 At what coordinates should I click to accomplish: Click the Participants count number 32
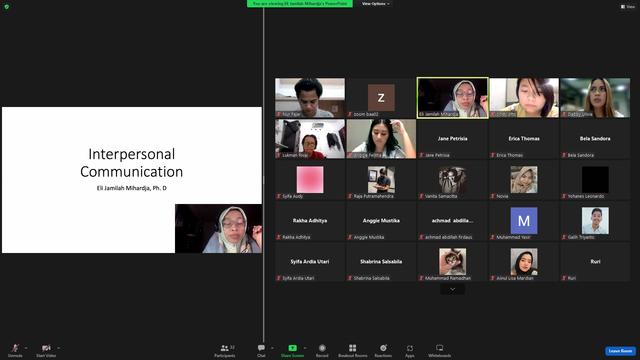click(232, 347)
